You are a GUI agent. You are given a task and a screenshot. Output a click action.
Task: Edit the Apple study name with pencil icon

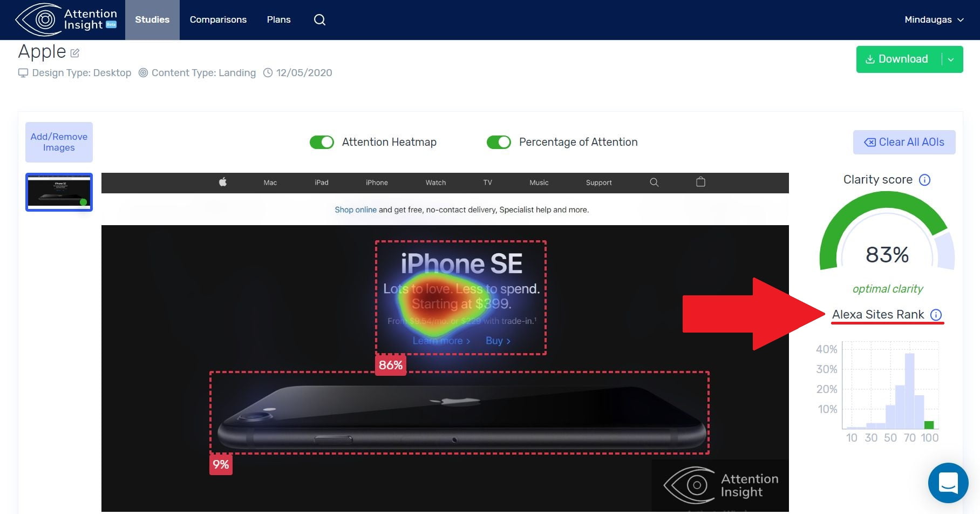point(75,53)
